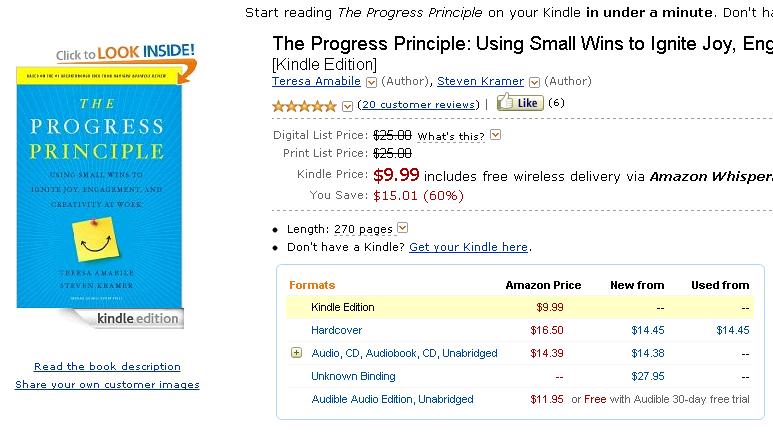Click the five-star rating icon
773x435 pixels.
304,105
